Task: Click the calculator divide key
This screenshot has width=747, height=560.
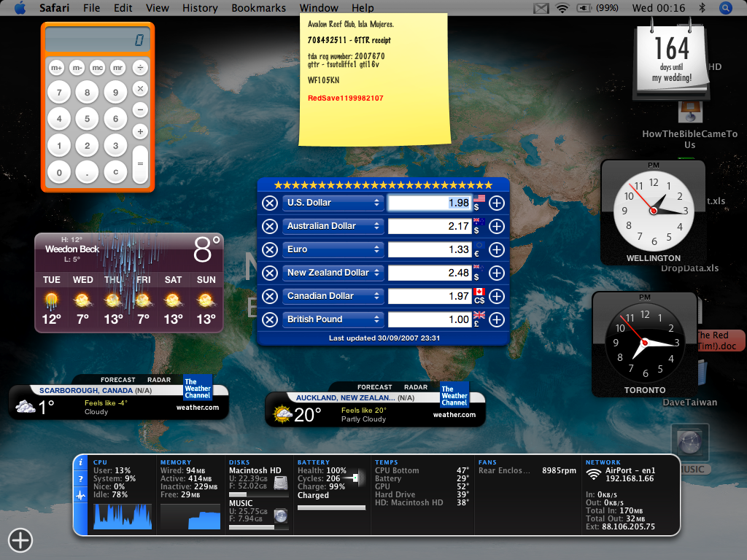Action: point(140,68)
